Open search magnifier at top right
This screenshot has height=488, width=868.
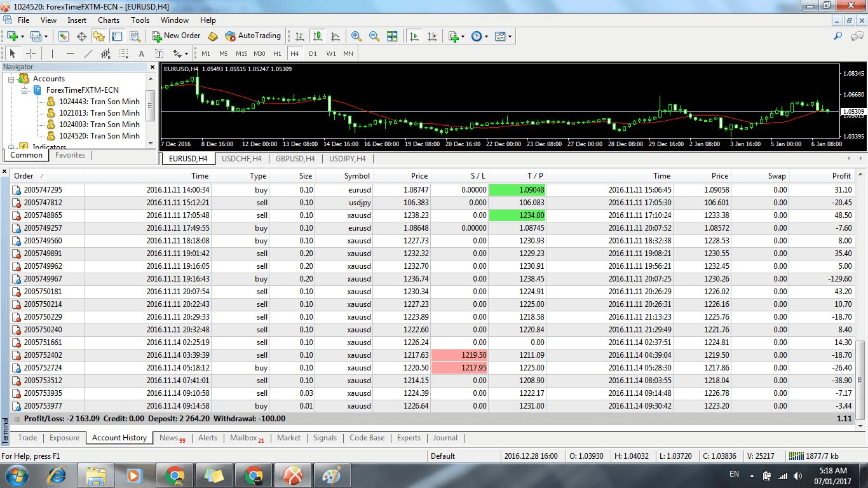[x=838, y=36]
